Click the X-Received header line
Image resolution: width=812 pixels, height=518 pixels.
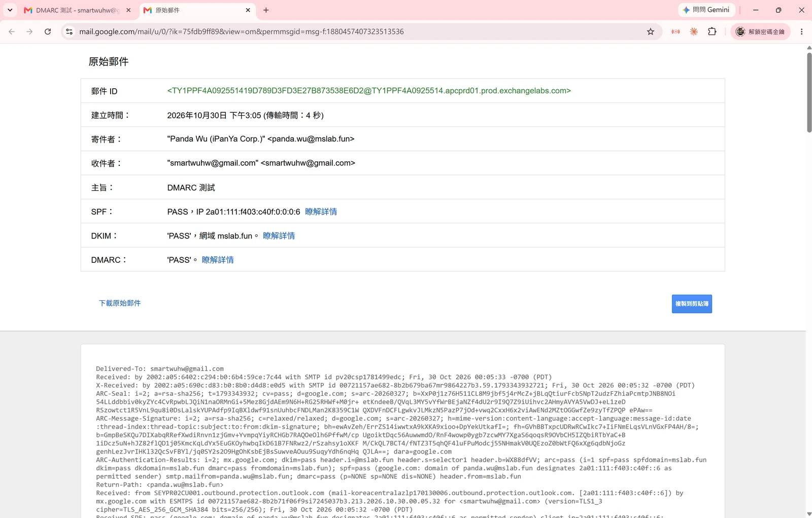point(395,386)
